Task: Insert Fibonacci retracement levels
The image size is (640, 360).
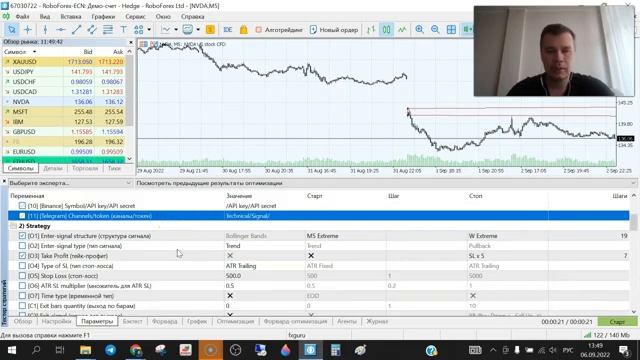Action: click(108, 29)
